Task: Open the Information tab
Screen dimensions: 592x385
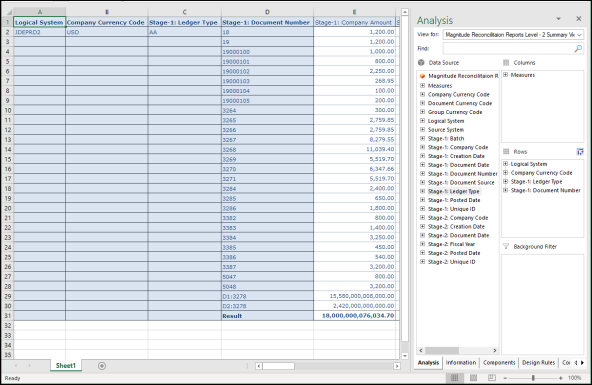Action: 461,362
